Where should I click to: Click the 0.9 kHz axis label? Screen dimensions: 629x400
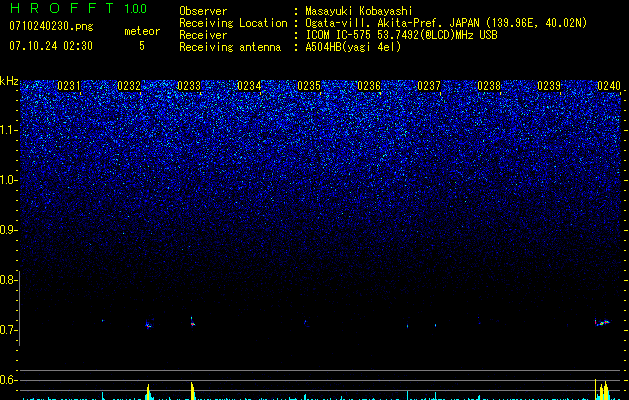coord(8,230)
